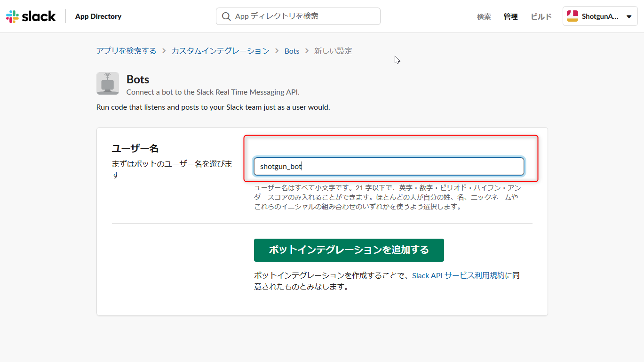Click ボットインテグレーションを追加する button

click(349, 250)
